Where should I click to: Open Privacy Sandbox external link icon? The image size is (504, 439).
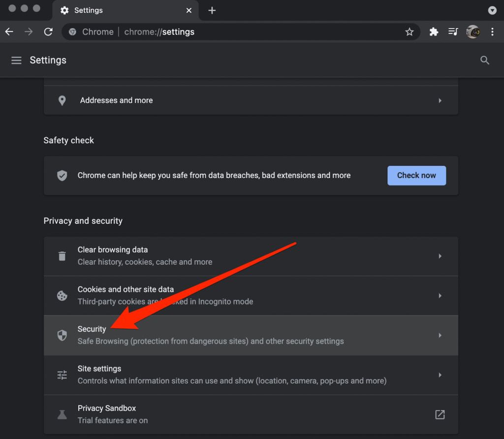(440, 414)
